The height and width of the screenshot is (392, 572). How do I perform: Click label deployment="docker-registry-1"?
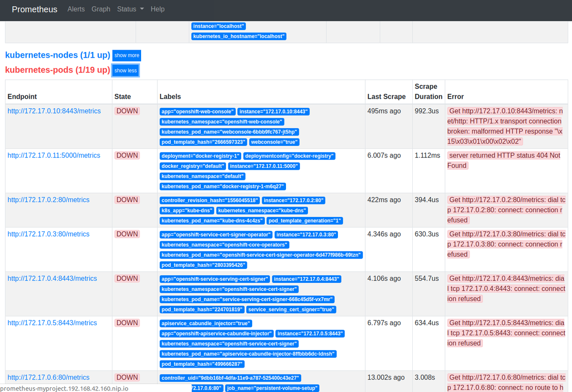(x=200, y=156)
